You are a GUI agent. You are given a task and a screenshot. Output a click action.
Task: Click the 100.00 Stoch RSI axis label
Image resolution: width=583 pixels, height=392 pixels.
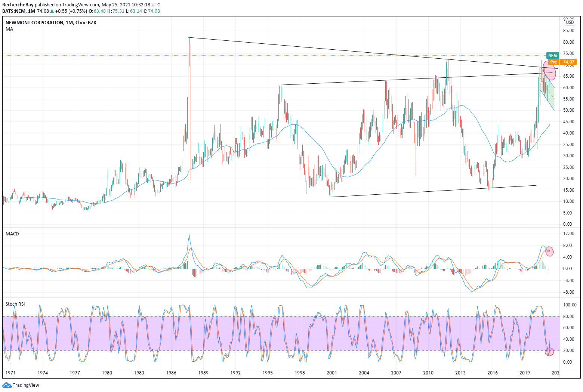570,305
